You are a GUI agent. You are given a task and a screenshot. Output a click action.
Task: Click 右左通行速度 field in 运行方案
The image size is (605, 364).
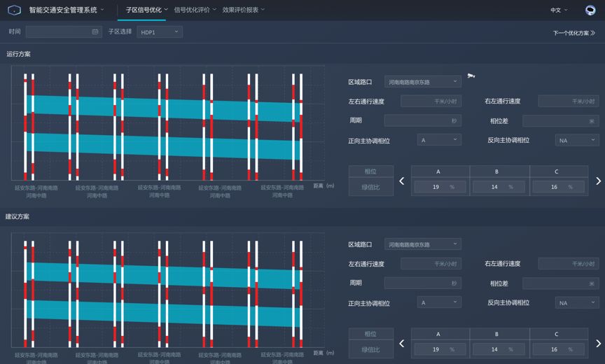tap(569, 101)
